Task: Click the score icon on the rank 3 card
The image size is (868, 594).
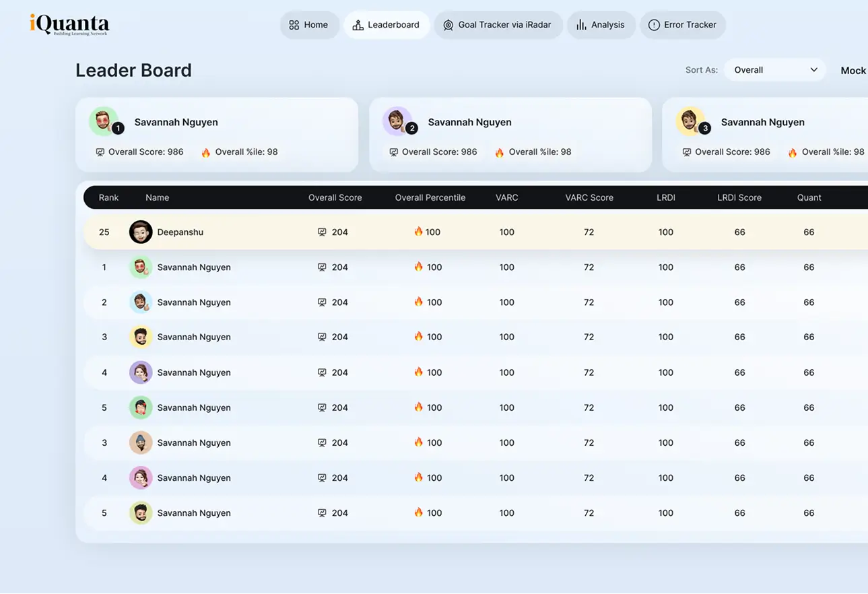Action: click(x=687, y=152)
